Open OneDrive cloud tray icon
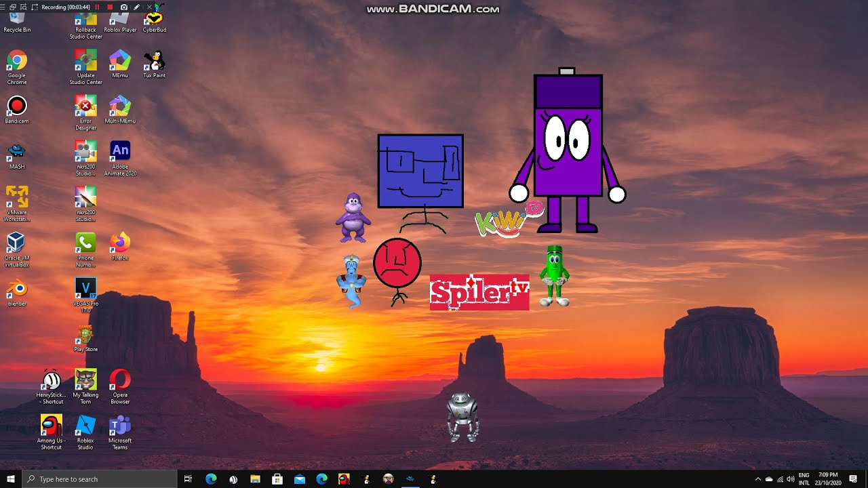This screenshot has height=488, width=868. [x=769, y=479]
